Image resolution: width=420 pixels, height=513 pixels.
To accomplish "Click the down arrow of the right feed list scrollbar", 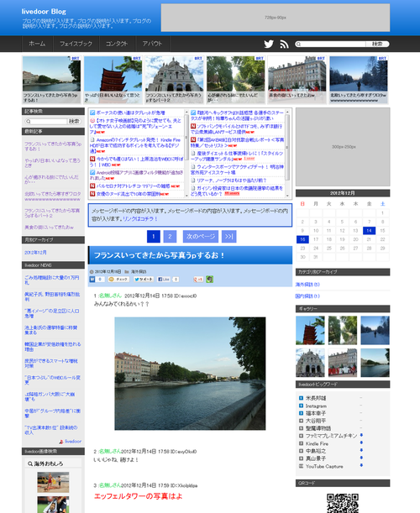I will (x=287, y=196).
